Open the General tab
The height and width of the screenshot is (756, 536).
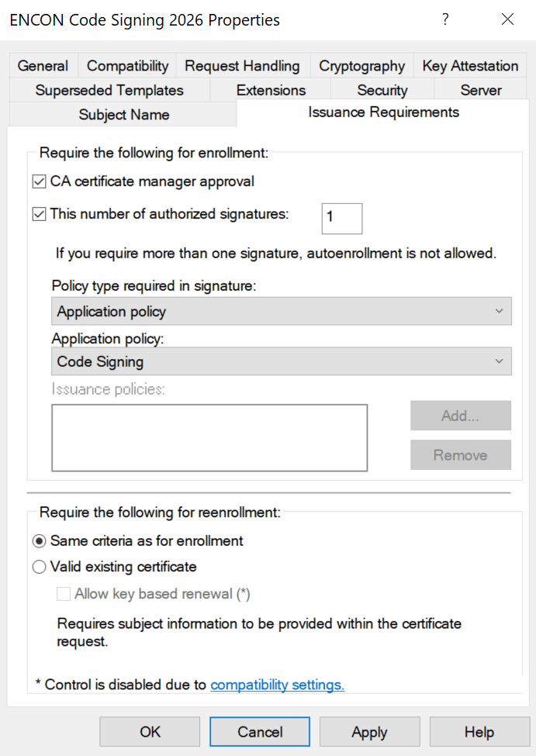[x=43, y=66]
